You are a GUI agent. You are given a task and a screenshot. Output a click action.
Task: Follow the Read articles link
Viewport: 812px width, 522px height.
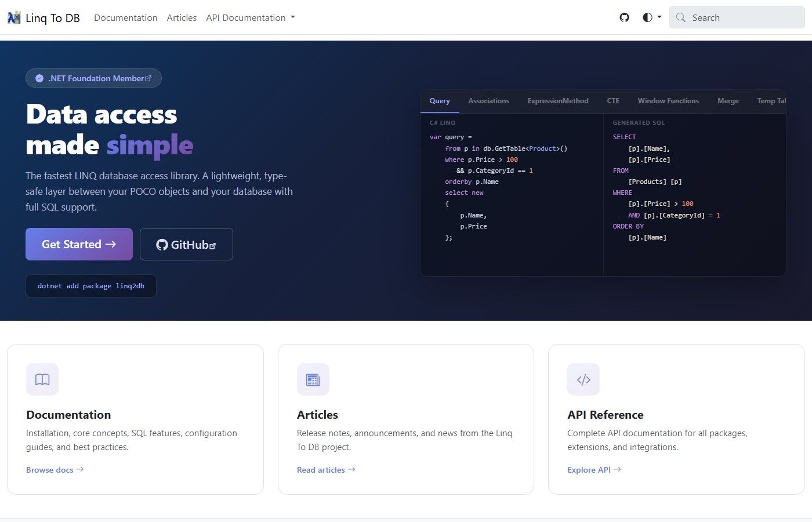coord(326,470)
